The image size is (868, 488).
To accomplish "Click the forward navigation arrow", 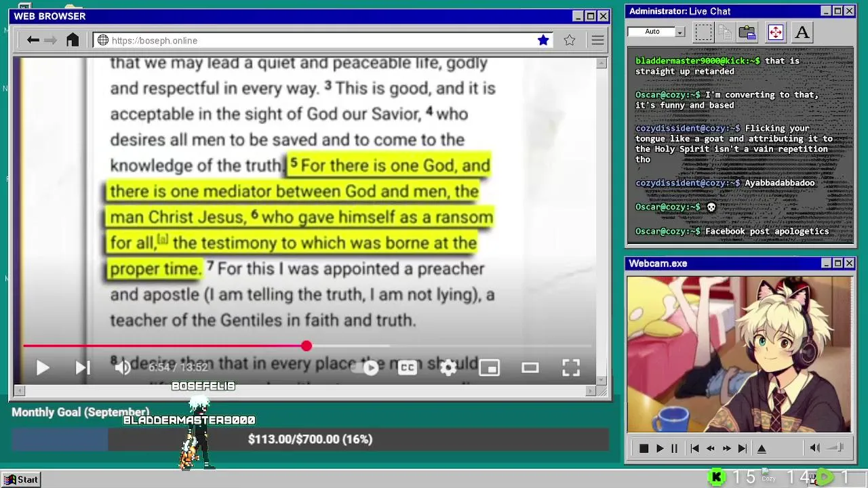I will coord(51,41).
